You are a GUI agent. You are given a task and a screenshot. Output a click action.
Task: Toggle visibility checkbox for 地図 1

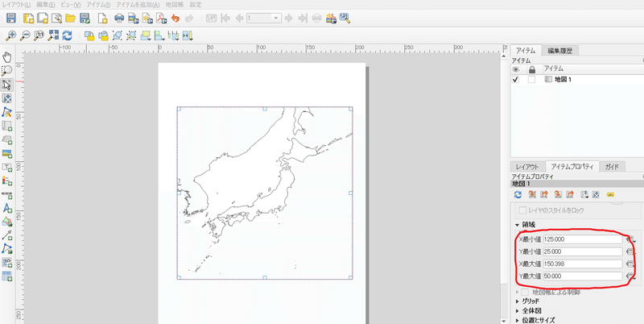516,80
